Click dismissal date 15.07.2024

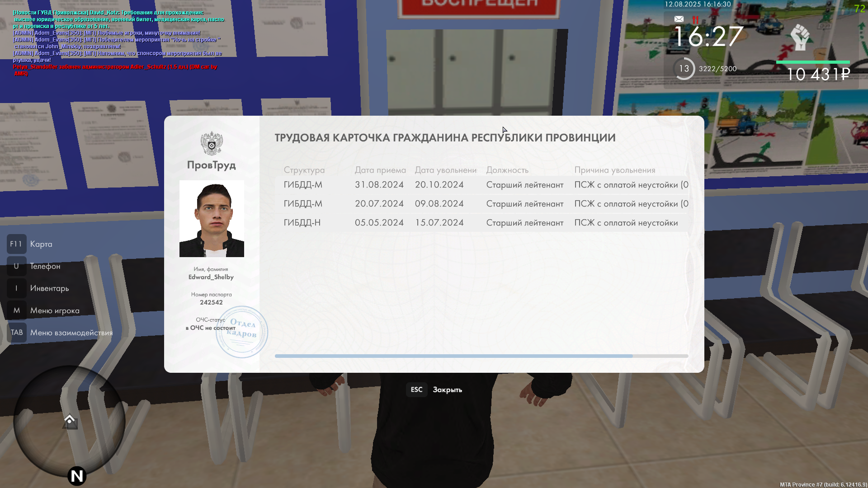439,223
